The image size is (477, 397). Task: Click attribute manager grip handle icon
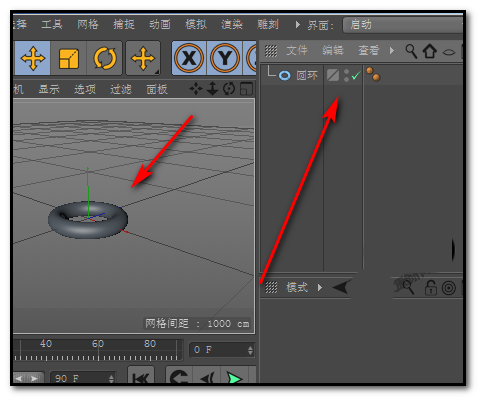[x=271, y=287]
